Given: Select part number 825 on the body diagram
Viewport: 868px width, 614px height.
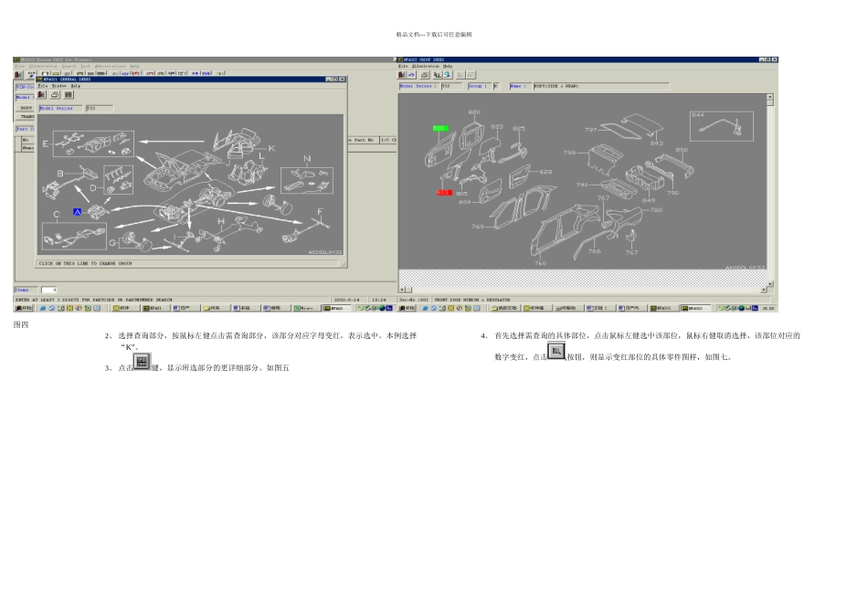Looking at the screenshot, I should tap(519, 129).
